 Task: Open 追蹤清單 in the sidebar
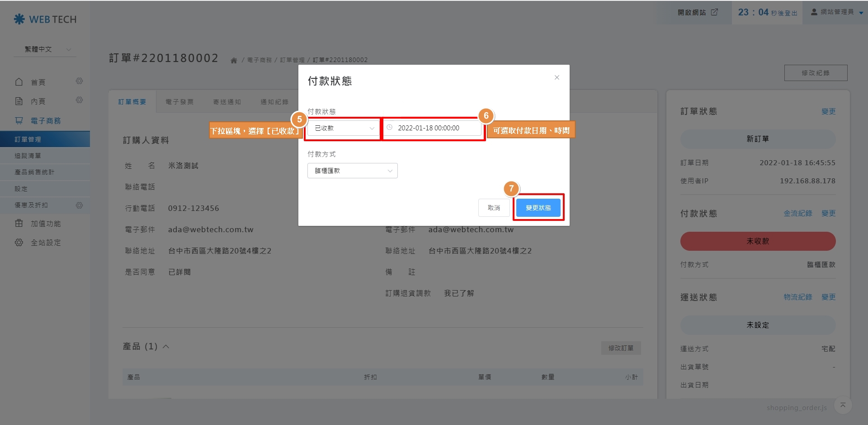28,156
